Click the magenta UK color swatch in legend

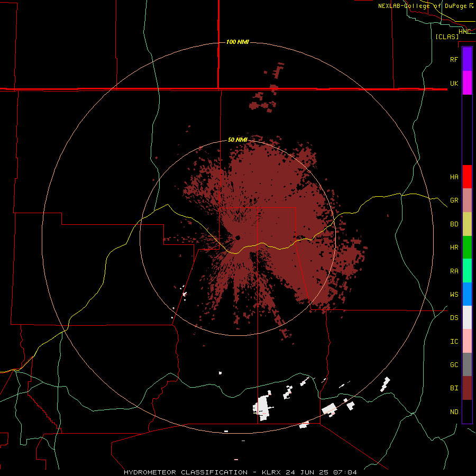coord(467,83)
